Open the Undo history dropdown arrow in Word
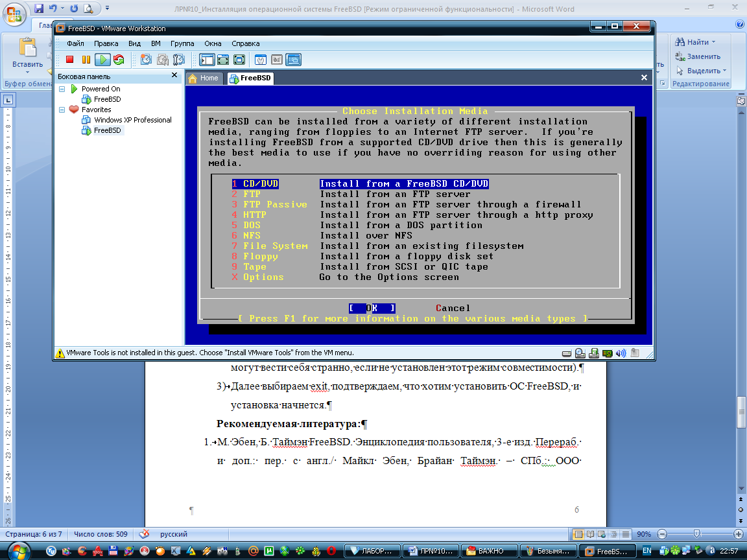This screenshot has width=747, height=560. pyautogui.click(x=62, y=8)
